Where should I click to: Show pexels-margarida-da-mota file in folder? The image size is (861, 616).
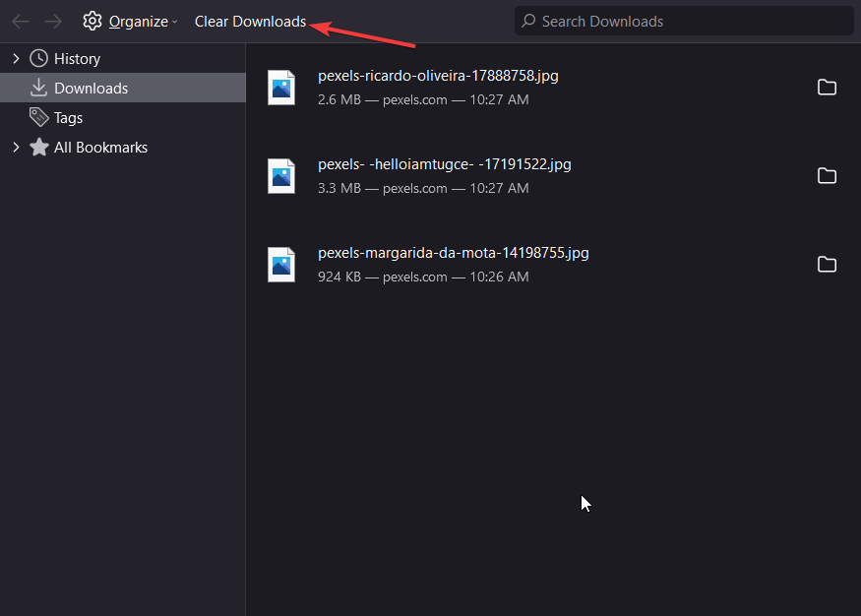pyautogui.click(x=827, y=264)
